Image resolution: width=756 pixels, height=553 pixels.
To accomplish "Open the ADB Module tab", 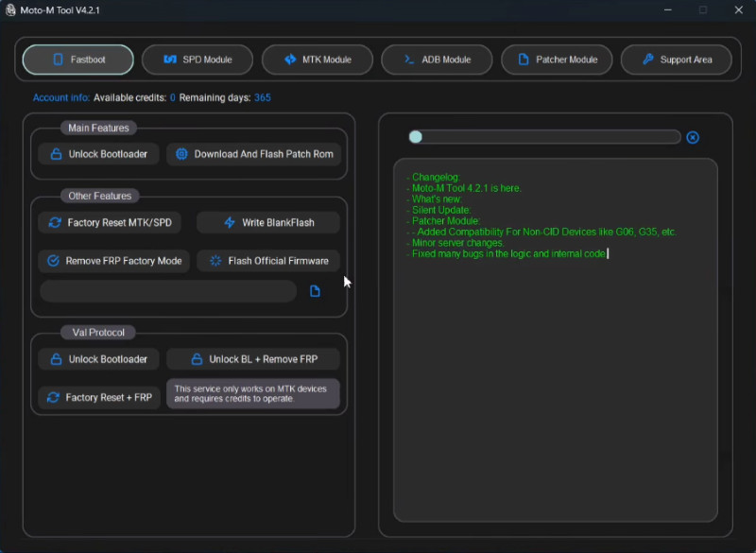I will tap(437, 60).
